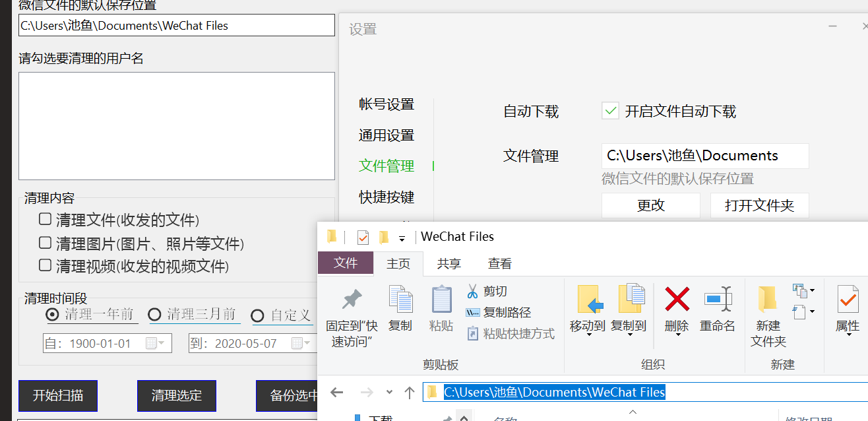Click the 开始扫描 button
The height and width of the screenshot is (421, 868).
[58, 396]
